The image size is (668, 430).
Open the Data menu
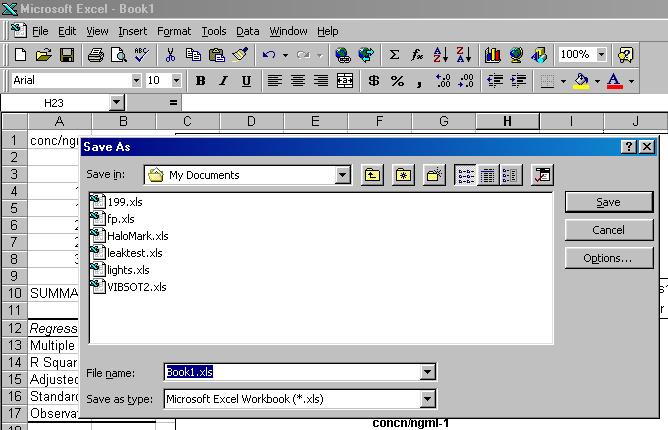(x=248, y=32)
